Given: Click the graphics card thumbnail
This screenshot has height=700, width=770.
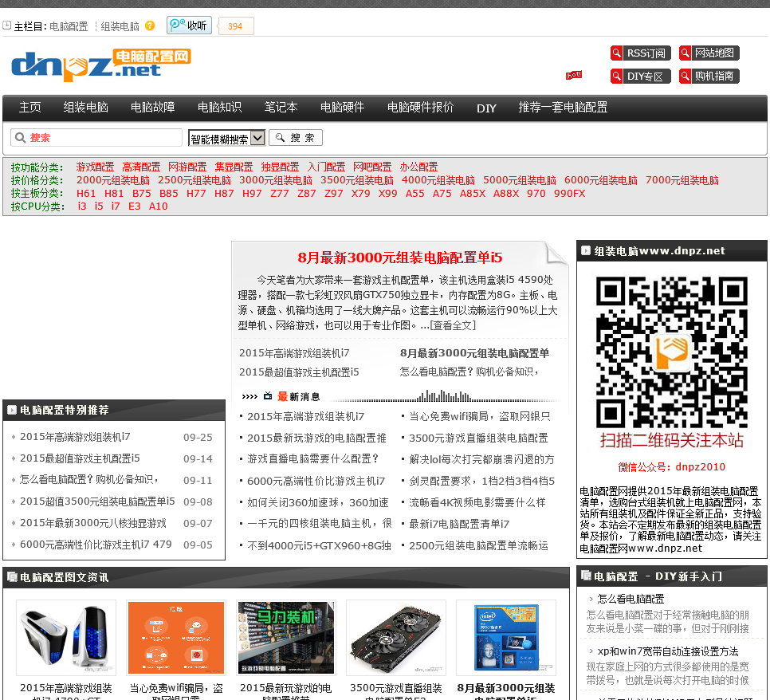Looking at the screenshot, I should pyautogui.click(x=396, y=638).
